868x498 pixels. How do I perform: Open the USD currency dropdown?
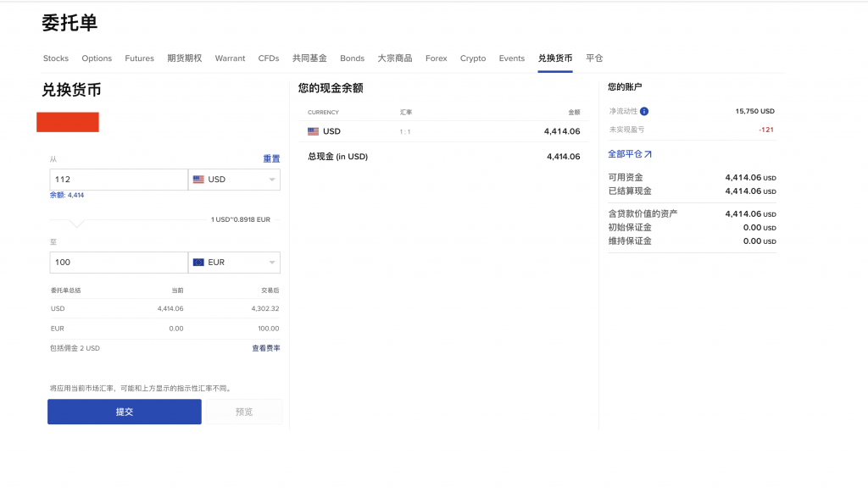click(273, 179)
